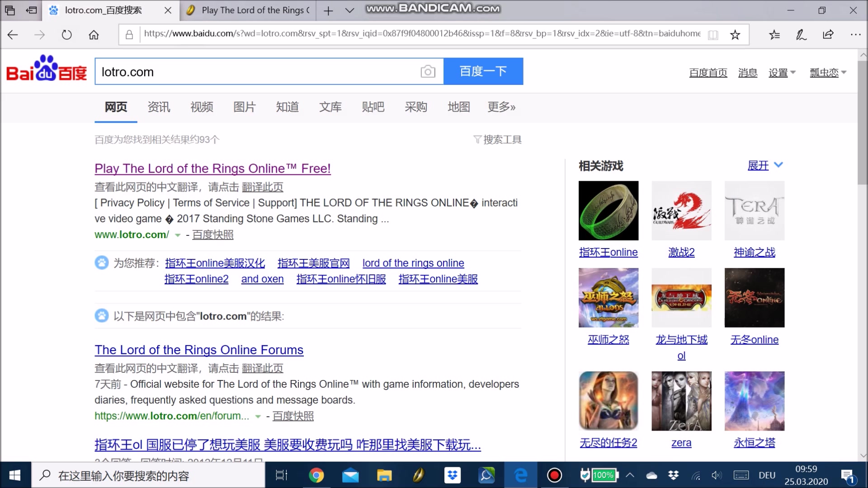Open 搜索工具 filter tools
The height and width of the screenshot is (488, 868).
click(497, 140)
